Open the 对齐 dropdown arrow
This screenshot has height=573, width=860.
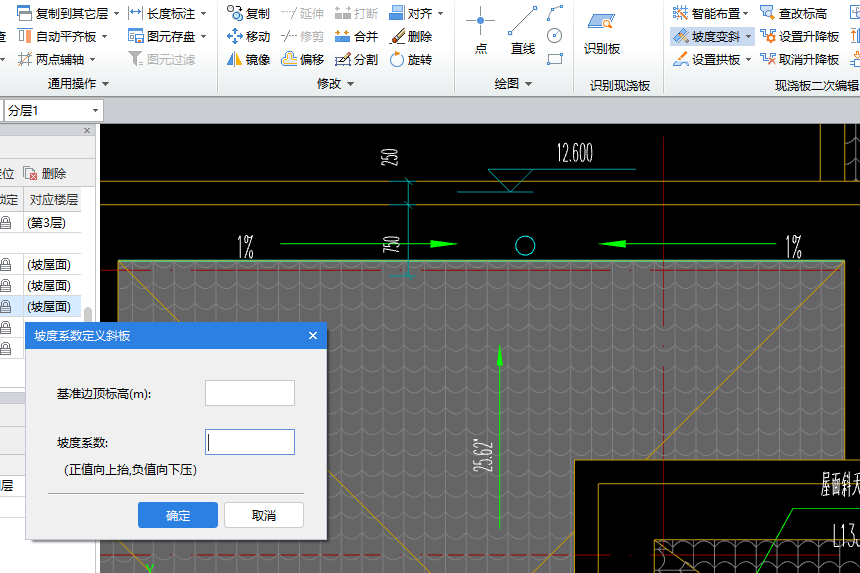pyautogui.click(x=440, y=14)
